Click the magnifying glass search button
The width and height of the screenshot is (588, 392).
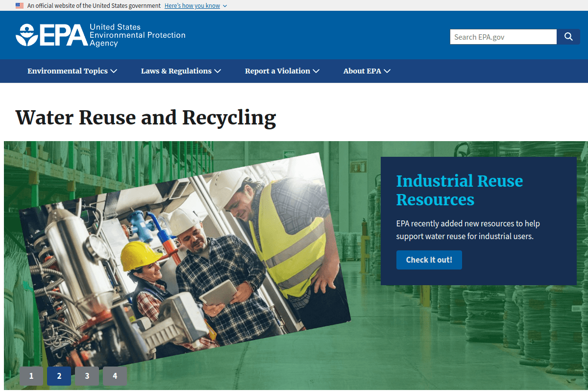(568, 37)
